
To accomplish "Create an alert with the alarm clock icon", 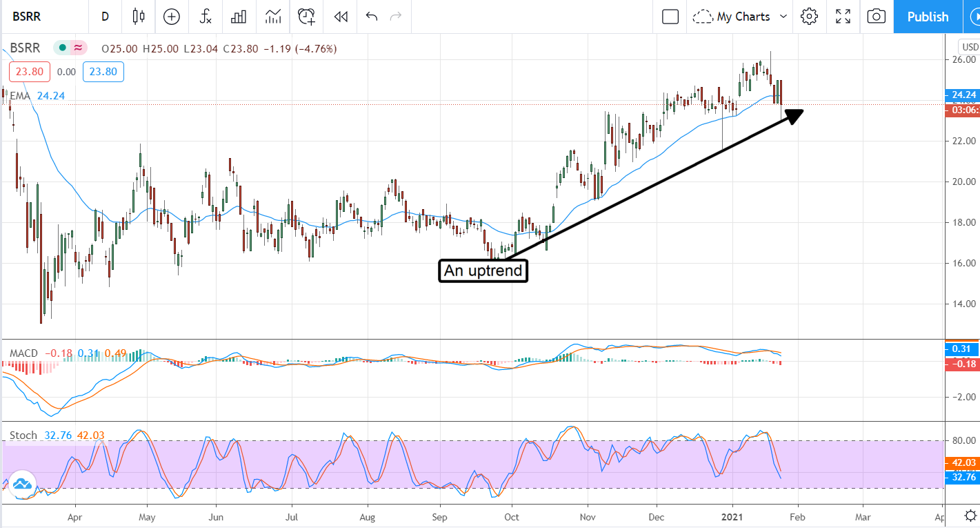I will click(x=306, y=17).
